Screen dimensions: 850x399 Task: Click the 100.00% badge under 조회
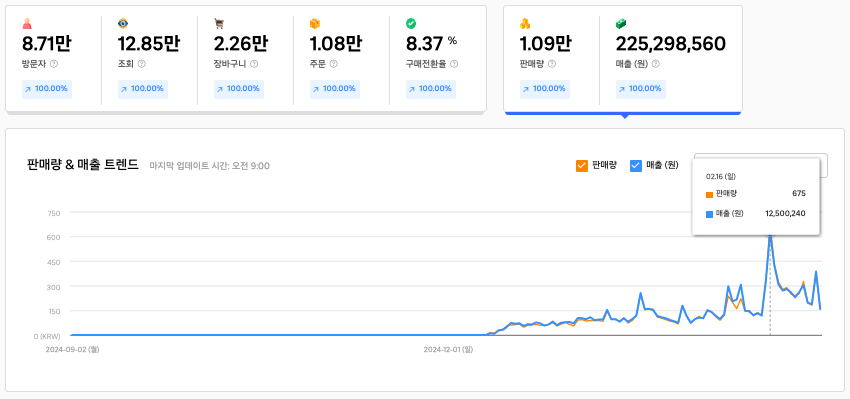[x=143, y=89]
